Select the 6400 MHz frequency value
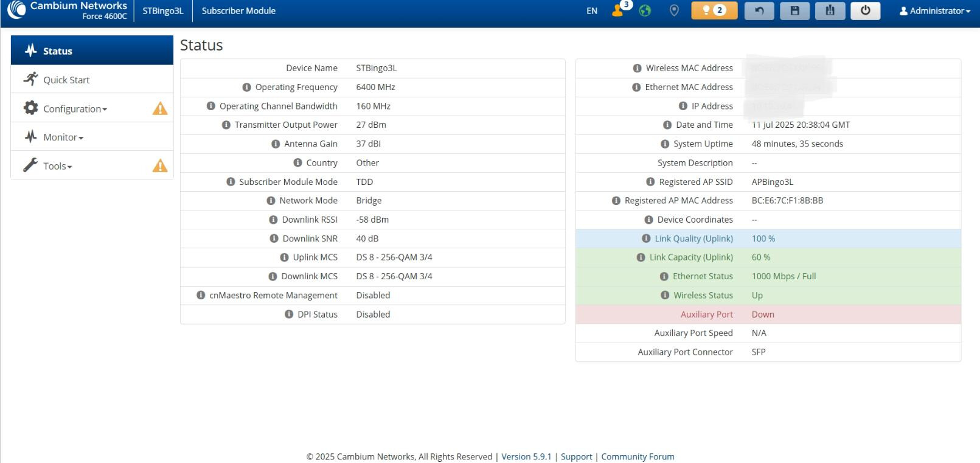Image resolution: width=980 pixels, height=463 pixels. [375, 87]
